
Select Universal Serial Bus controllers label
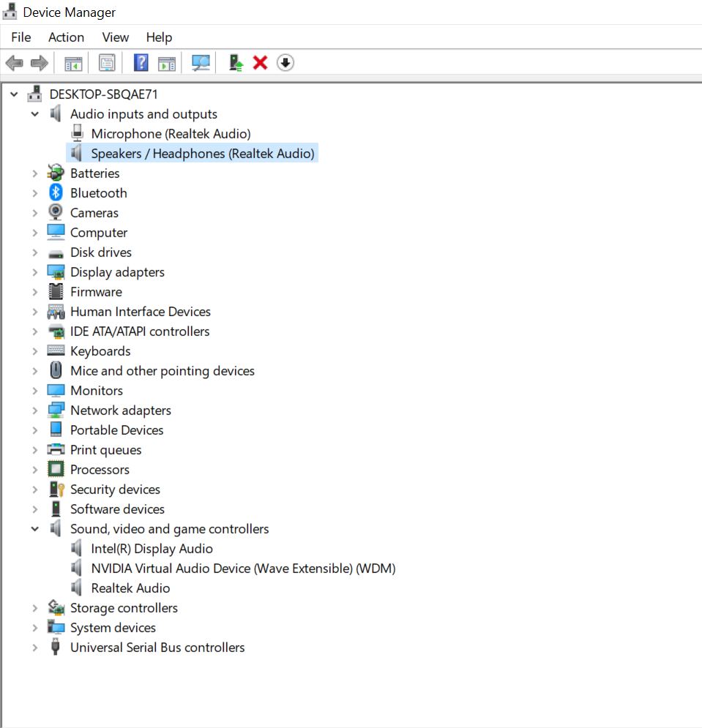(157, 648)
